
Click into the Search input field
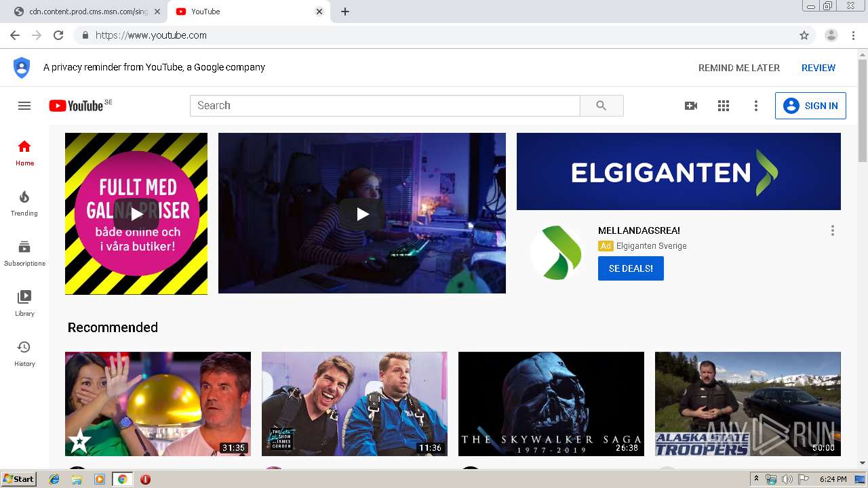coord(385,106)
